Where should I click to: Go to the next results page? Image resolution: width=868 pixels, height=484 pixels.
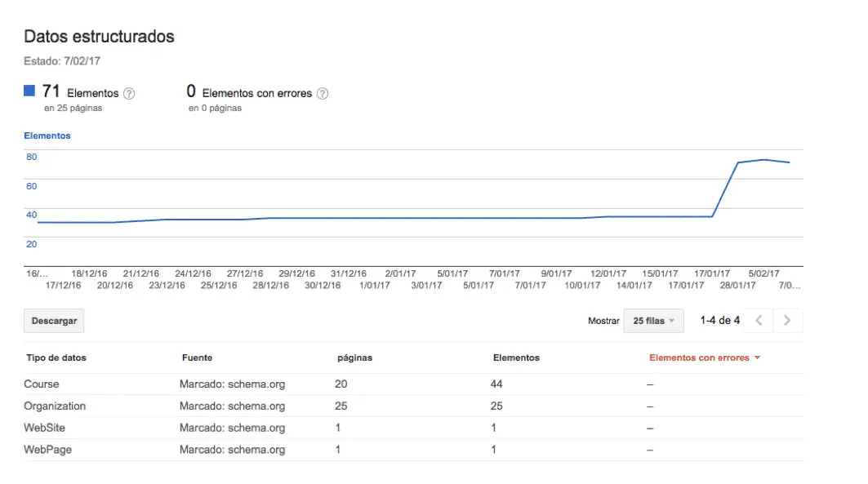coord(787,320)
